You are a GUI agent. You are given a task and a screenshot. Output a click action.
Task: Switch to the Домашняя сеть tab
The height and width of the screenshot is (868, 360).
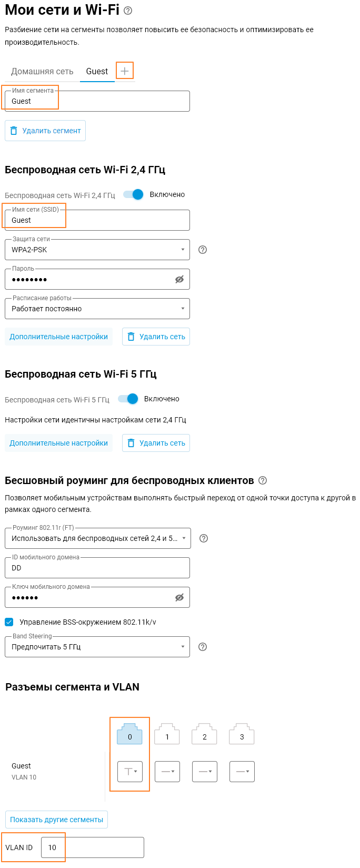click(x=42, y=71)
